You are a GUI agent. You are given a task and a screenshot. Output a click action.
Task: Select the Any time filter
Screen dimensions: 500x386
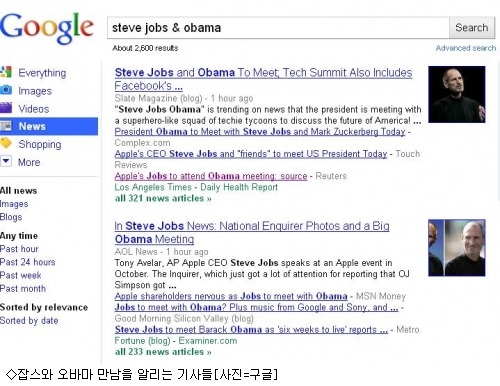coord(19,236)
